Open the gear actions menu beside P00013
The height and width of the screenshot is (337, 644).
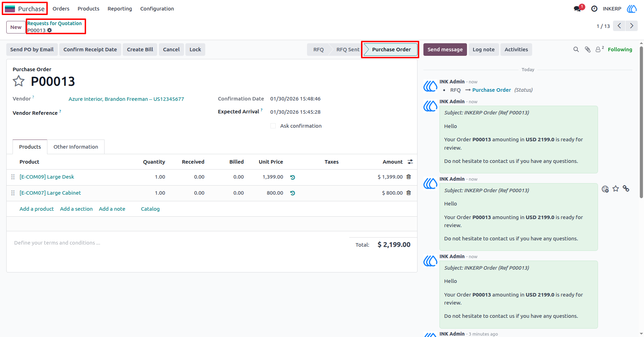coord(49,30)
